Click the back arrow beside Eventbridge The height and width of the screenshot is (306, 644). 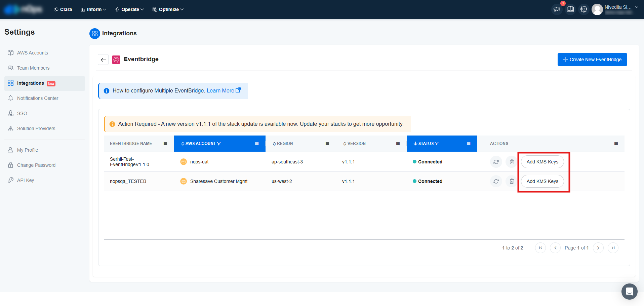click(103, 60)
